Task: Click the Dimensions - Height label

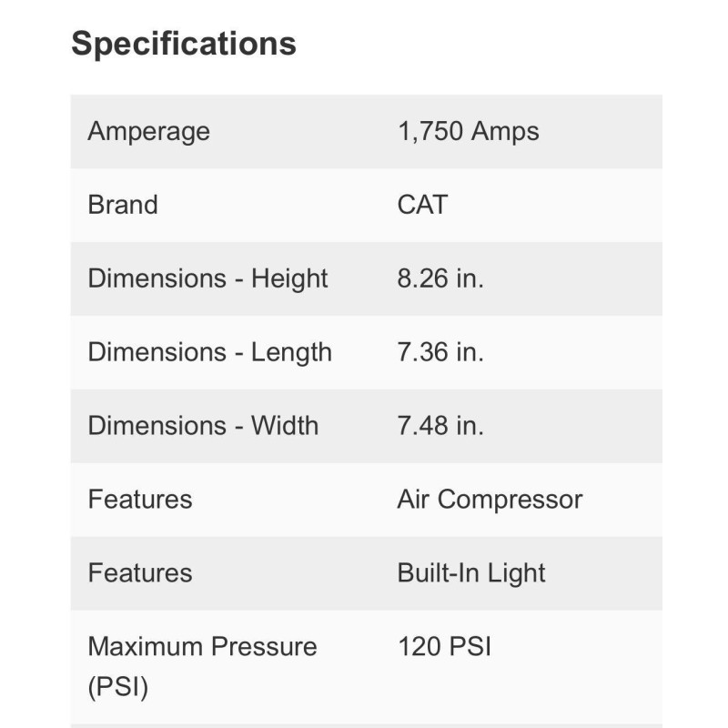Action: pyautogui.click(x=207, y=278)
